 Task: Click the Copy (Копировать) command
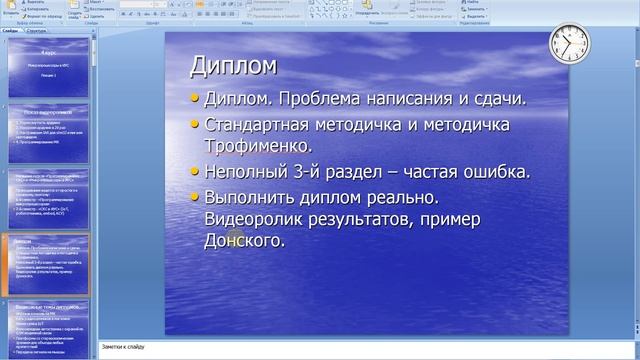(x=36, y=9)
